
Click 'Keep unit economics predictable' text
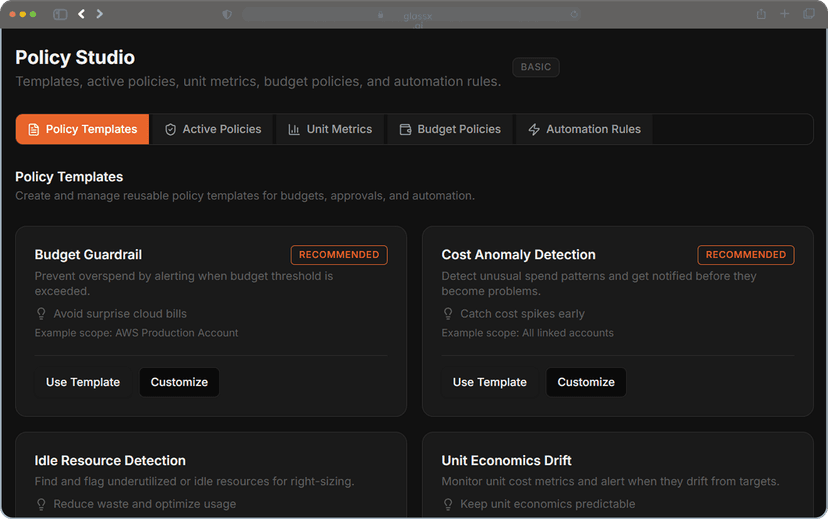click(x=548, y=504)
